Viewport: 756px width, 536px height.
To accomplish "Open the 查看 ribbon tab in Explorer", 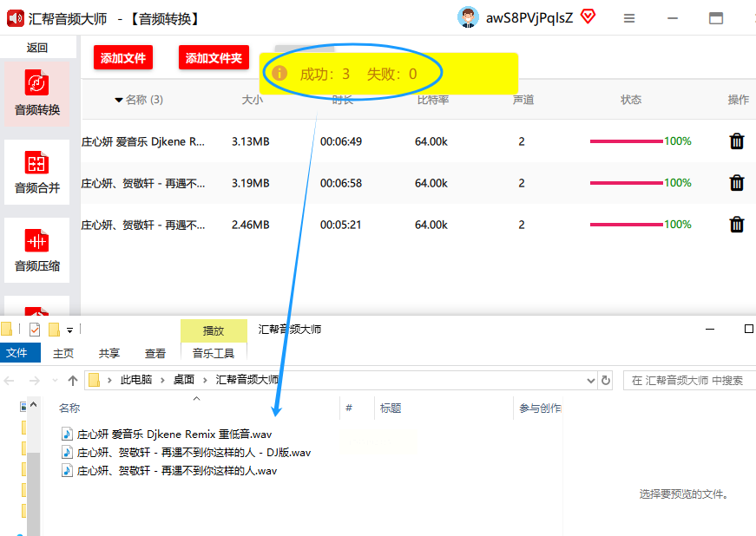I will click(x=155, y=354).
